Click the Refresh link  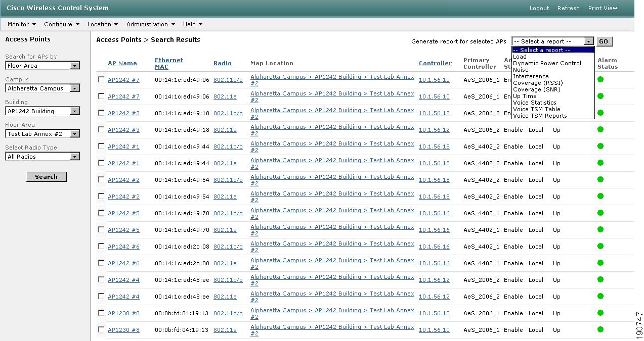[569, 8]
